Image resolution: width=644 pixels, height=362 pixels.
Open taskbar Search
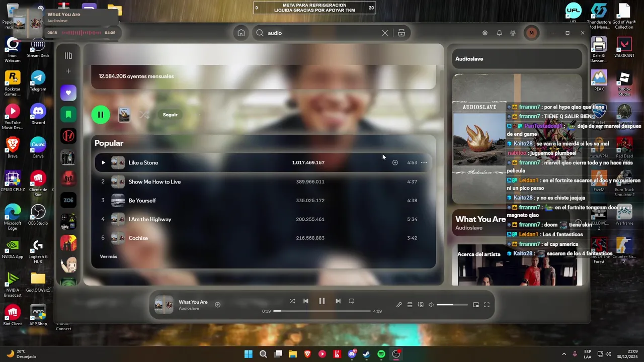click(263, 354)
